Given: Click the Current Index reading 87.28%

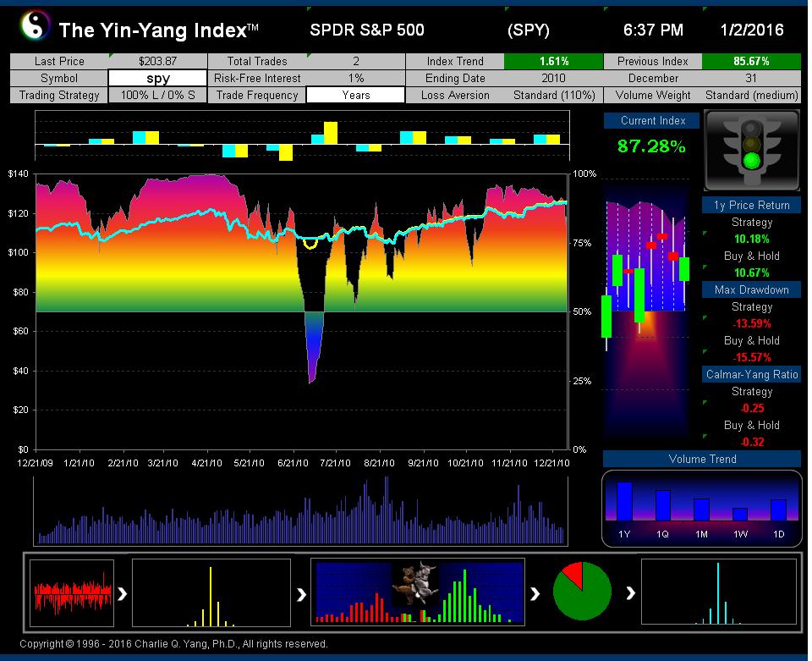Looking at the screenshot, I should (651, 146).
